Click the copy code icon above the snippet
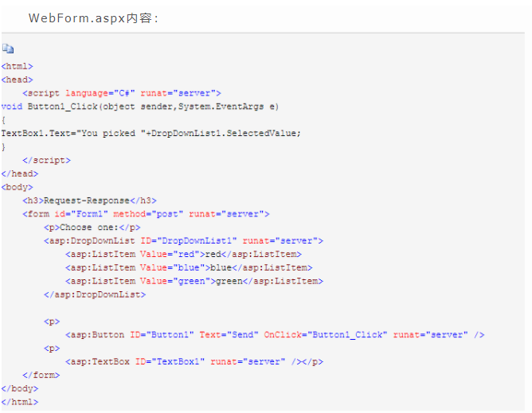Screen dimensions: 532x413 click(x=8, y=49)
